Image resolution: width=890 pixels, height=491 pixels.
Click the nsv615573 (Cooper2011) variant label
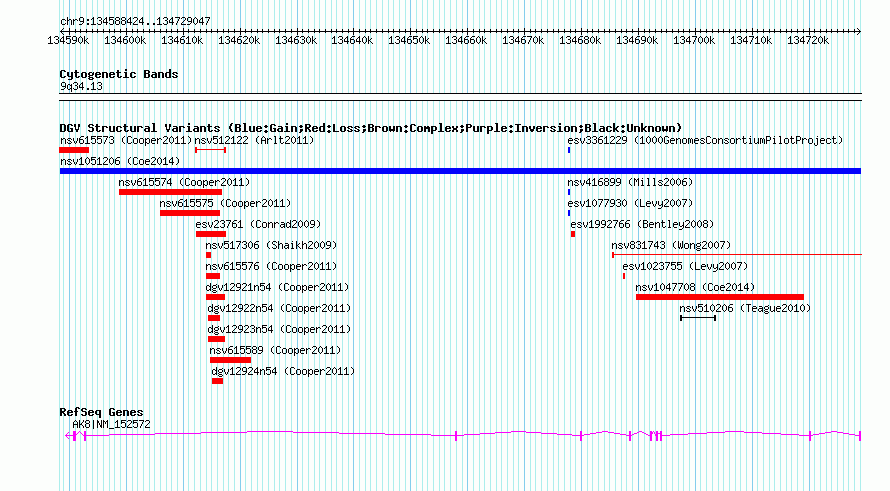(126, 140)
